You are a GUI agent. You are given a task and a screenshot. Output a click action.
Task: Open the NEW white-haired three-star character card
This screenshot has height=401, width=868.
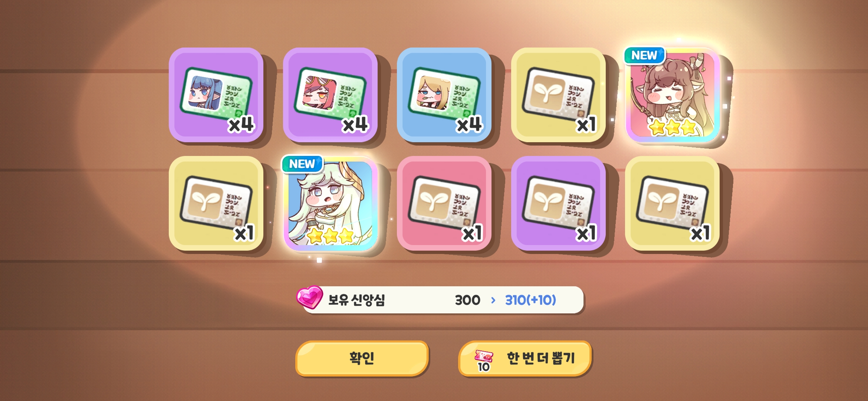pos(330,203)
